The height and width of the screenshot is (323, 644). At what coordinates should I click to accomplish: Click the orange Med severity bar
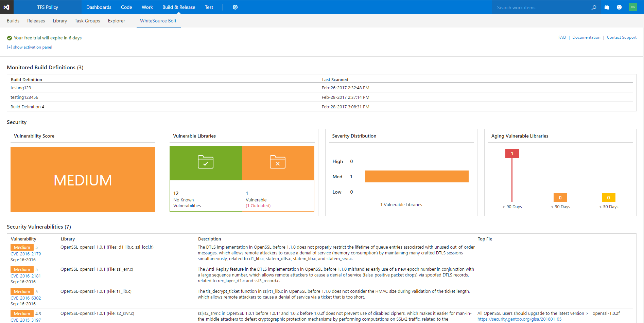417,177
